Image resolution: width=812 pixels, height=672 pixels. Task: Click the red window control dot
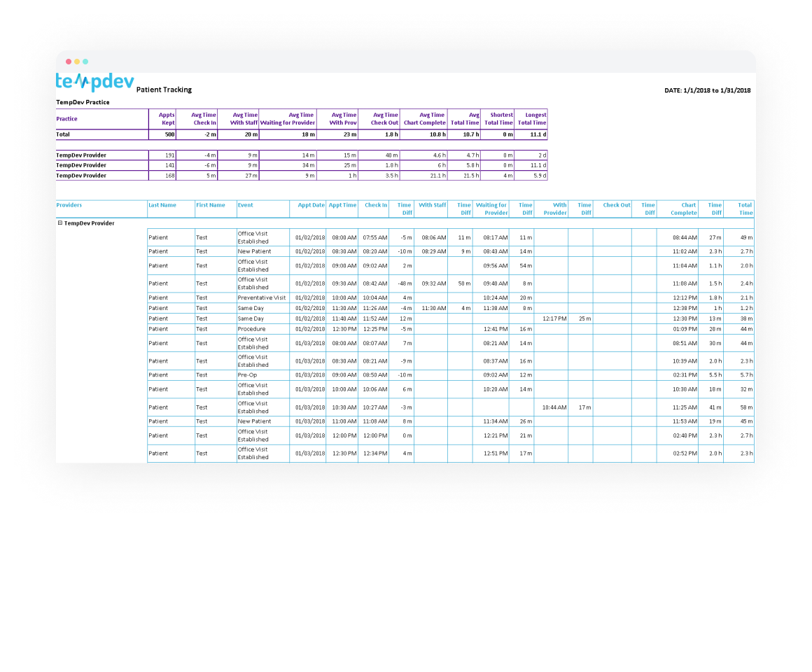point(67,62)
